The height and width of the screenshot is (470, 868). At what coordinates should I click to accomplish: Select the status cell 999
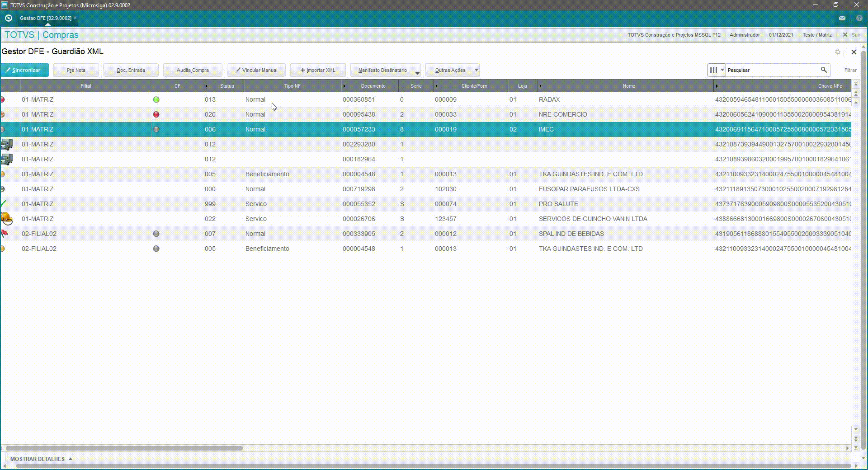(210, 204)
